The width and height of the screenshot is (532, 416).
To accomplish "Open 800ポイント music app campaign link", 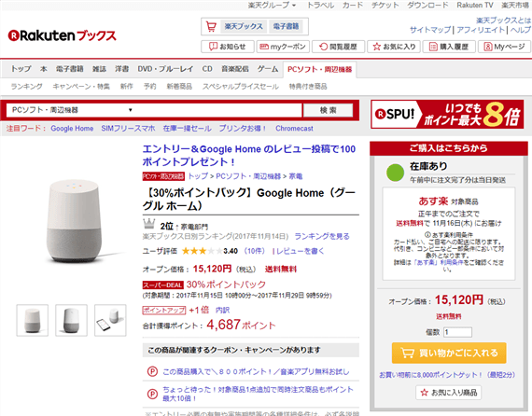I will pyautogui.click(x=256, y=371).
